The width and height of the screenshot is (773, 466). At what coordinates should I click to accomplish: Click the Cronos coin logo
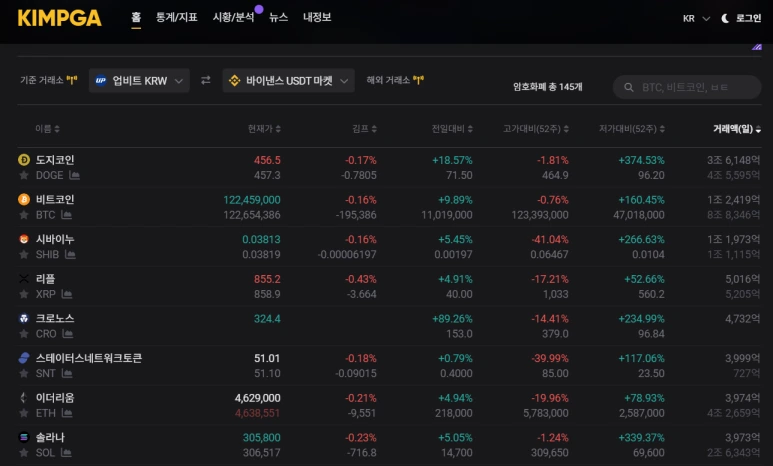pyautogui.click(x=24, y=319)
